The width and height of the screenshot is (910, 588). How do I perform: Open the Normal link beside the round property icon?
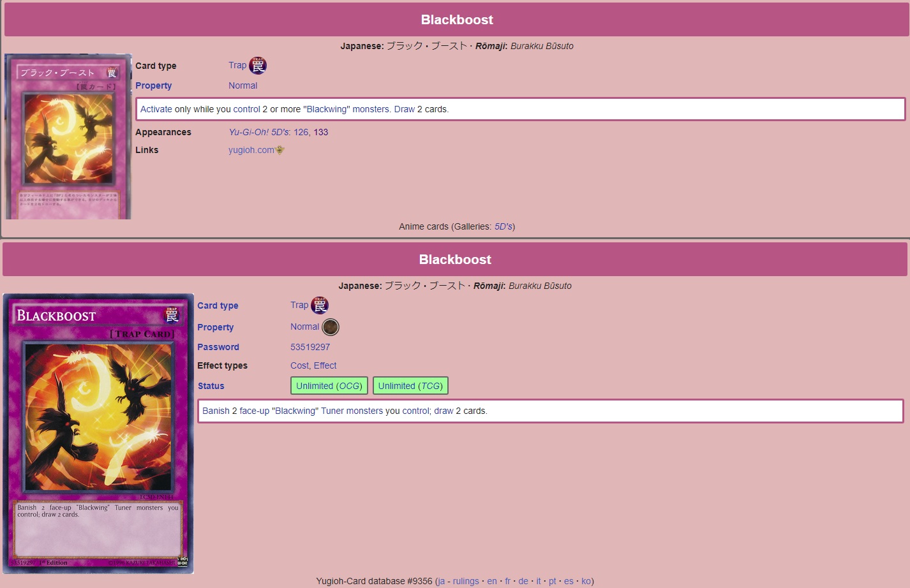(304, 327)
